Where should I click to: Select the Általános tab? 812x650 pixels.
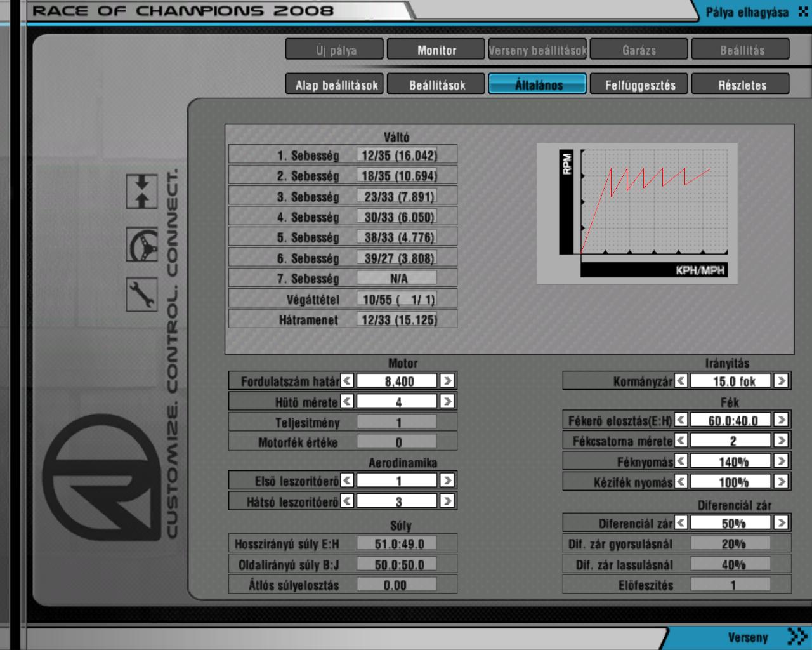coord(537,84)
